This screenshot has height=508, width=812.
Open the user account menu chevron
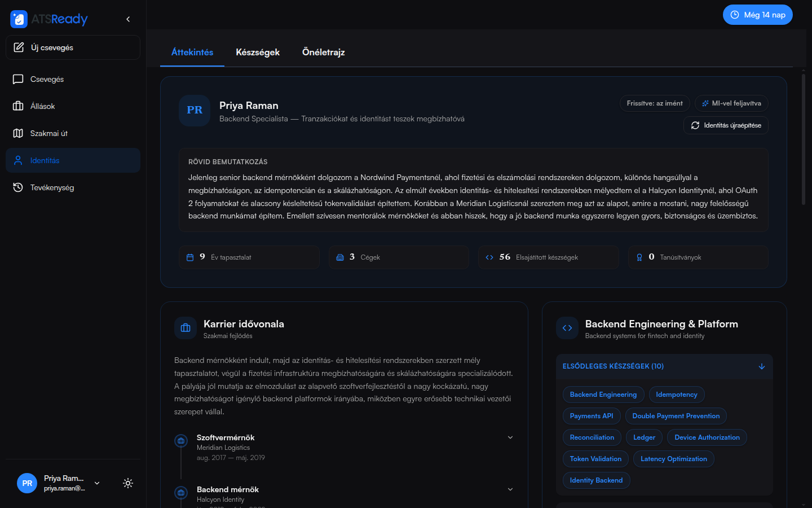point(97,483)
